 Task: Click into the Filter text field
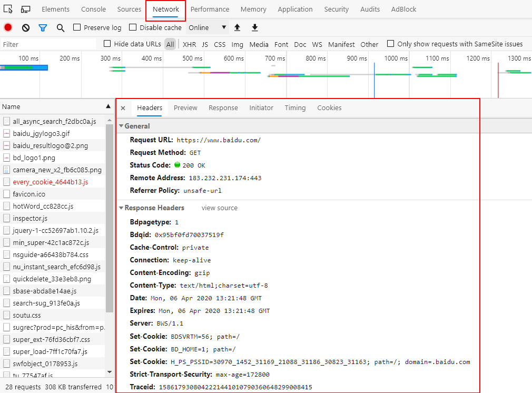(x=48, y=44)
